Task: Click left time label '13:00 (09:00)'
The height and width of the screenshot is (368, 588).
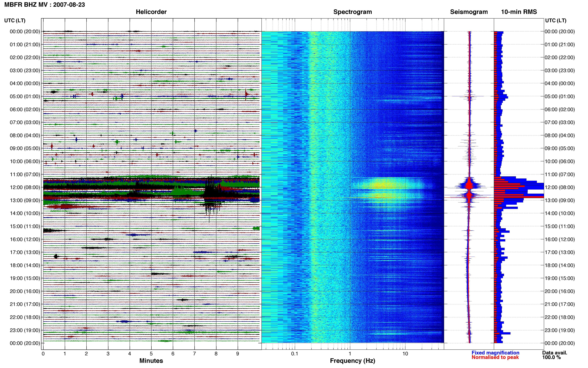Action: (25, 200)
